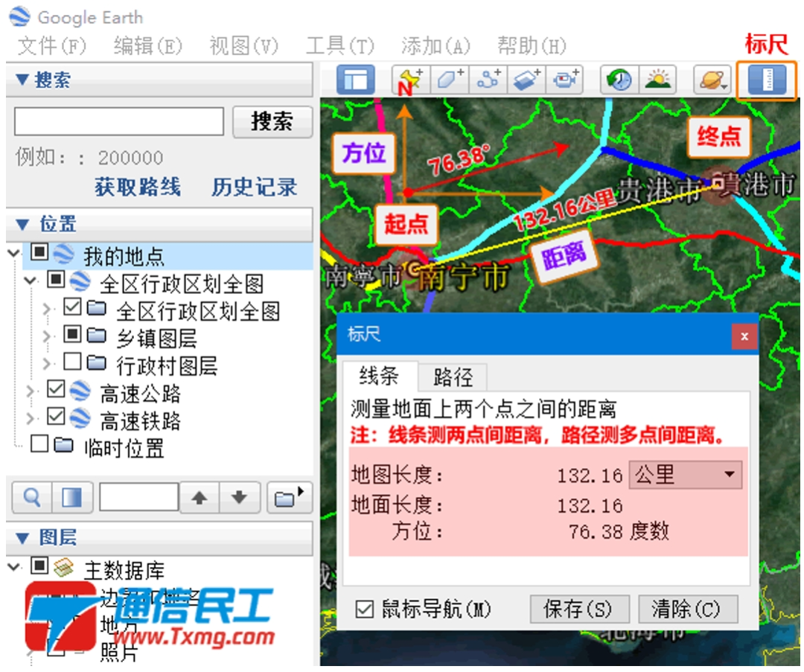
Task: Toggle 全区行政区划全图 top-level checkbox
Action: [x=56, y=279]
